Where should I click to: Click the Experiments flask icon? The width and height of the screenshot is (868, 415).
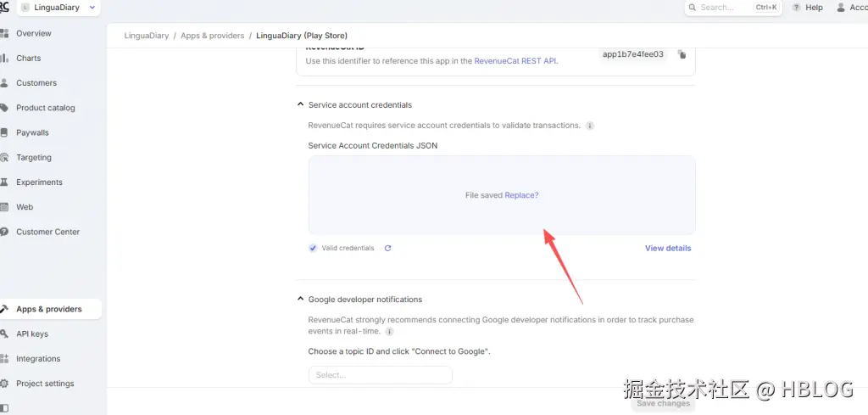(4, 182)
